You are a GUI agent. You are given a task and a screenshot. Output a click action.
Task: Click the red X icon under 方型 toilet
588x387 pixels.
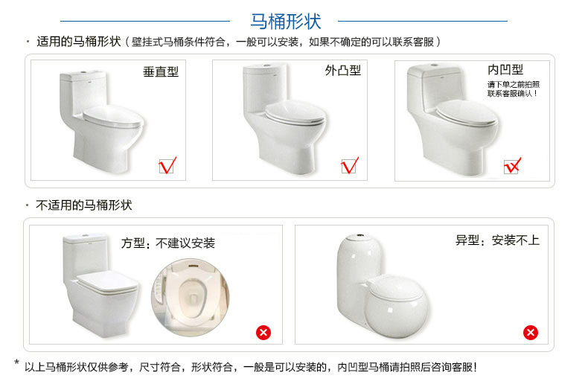coord(263,333)
